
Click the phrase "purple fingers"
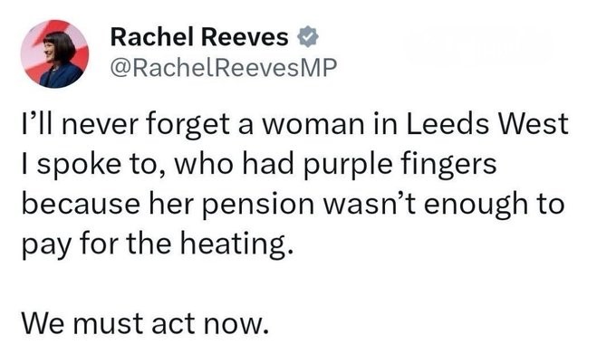point(400,165)
